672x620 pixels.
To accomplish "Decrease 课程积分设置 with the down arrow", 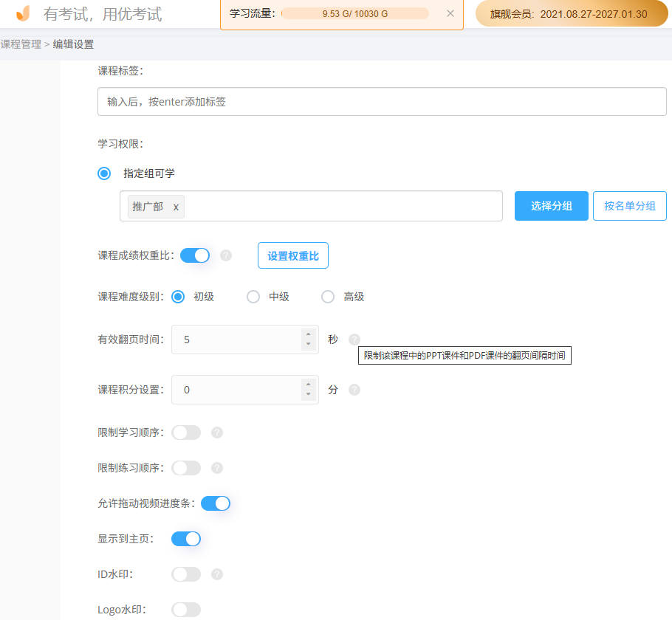I will pos(309,393).
